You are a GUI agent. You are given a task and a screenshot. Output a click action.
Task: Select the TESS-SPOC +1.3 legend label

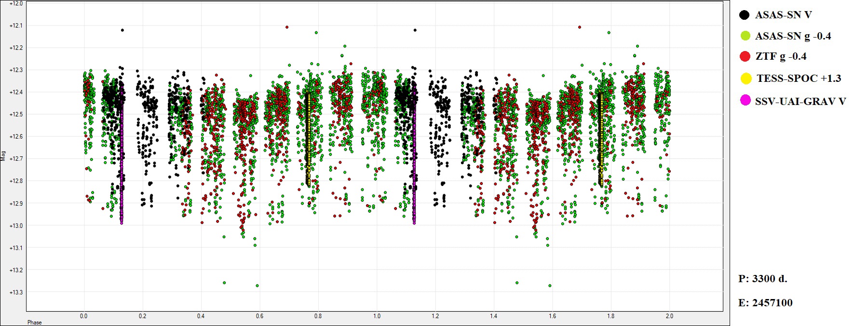[x=799, y=78]
